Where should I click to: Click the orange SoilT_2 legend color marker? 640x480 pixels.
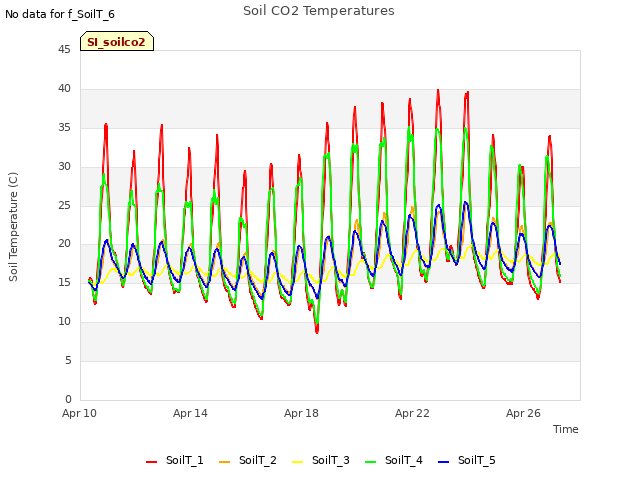pos(224,462)
